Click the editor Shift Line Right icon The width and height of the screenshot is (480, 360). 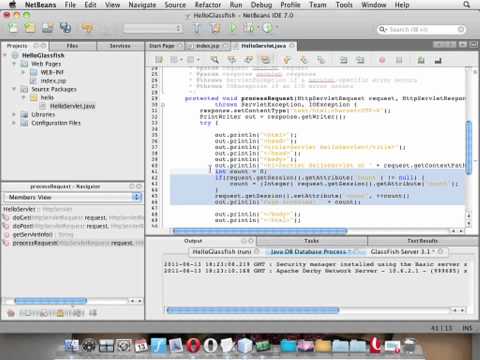360,60
